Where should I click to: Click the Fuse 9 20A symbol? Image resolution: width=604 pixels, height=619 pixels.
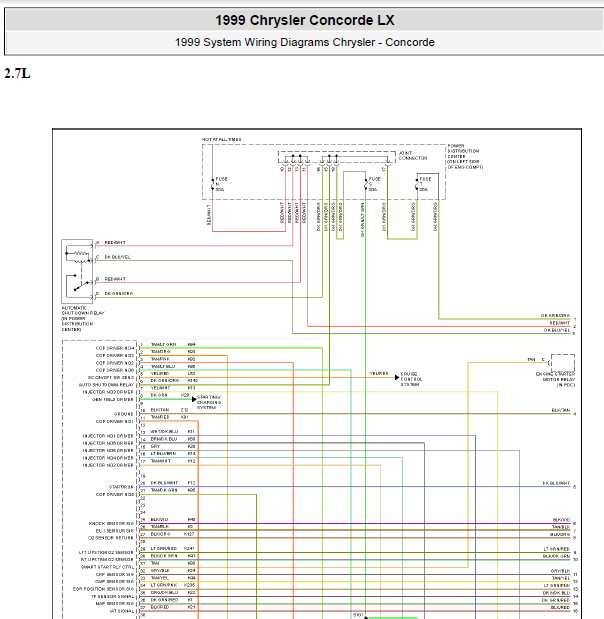click(366, 184)
